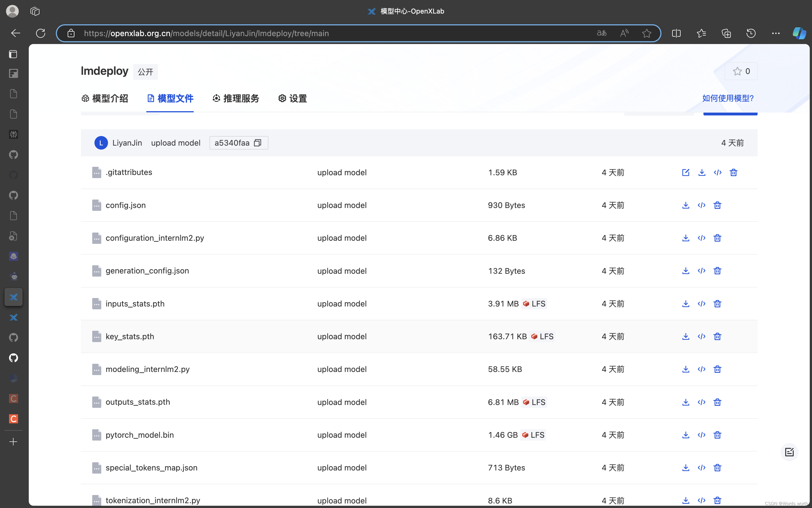Download special_tokens_map.json
Viewport: 812px width, 508px height.
[685, 468]
